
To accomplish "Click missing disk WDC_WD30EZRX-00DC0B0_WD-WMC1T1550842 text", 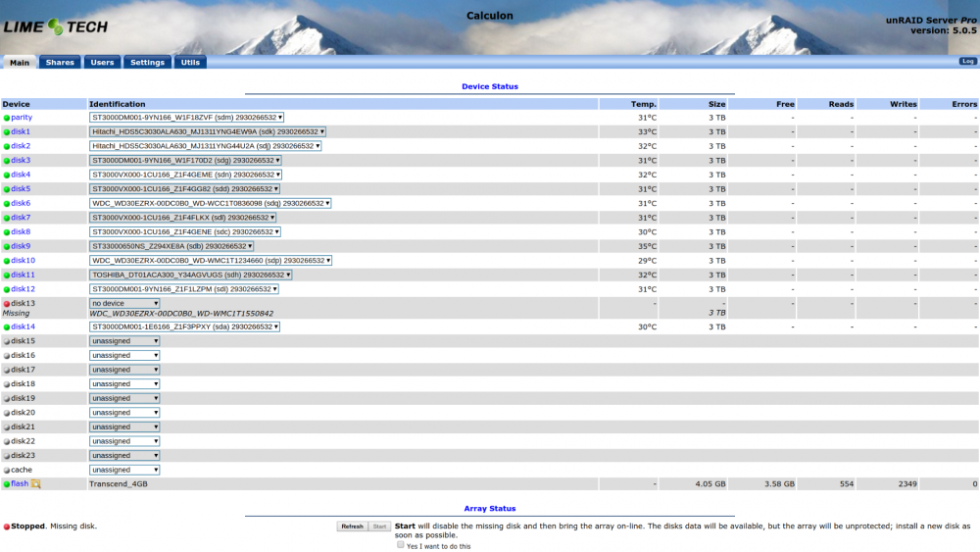I will coord(181,314).
